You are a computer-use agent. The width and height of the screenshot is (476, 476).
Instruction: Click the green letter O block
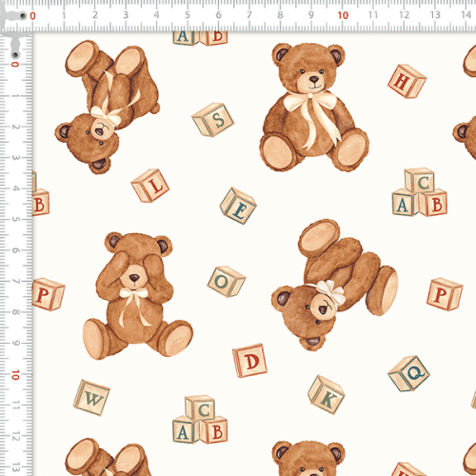(227, 282)
